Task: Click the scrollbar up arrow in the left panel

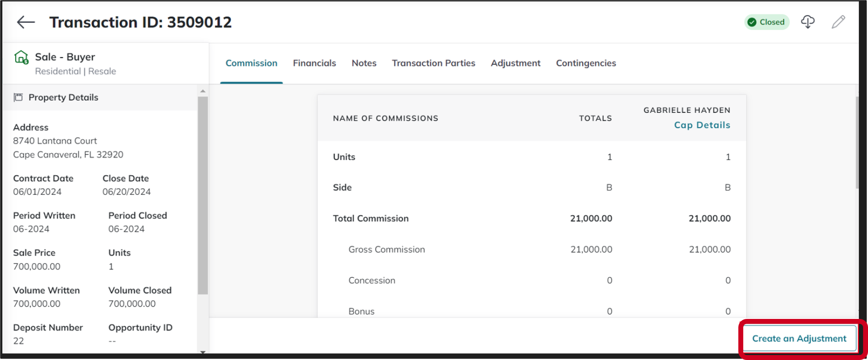Action: (x=203, y=91)
